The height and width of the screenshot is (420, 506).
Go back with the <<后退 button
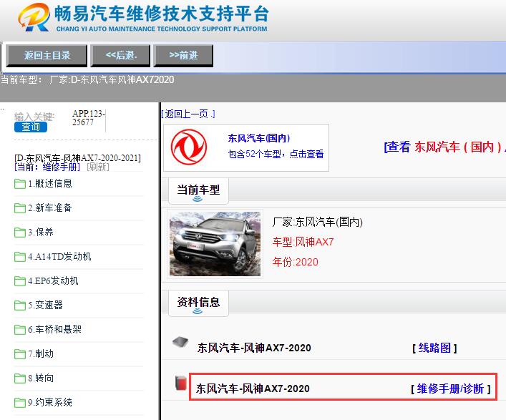[x=121, y=56]
